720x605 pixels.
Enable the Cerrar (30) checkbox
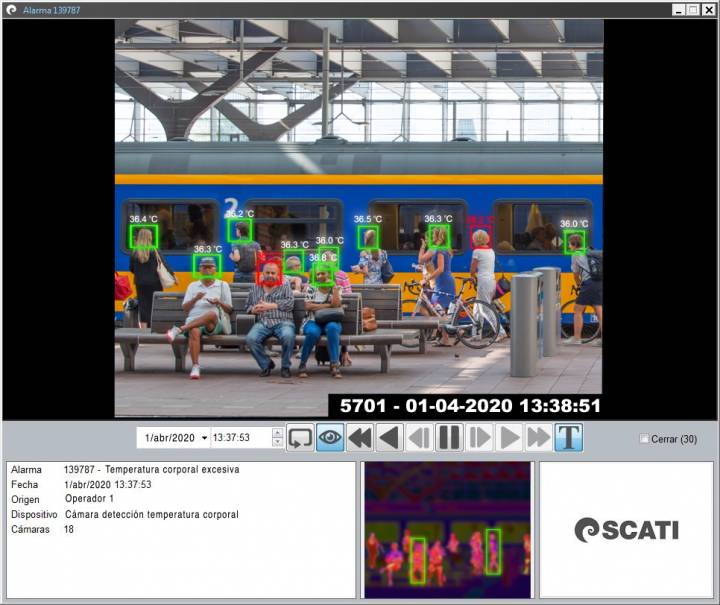pyautogui.click(x=644, y=439)
